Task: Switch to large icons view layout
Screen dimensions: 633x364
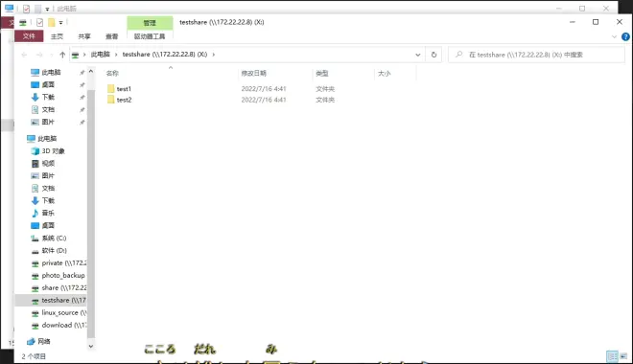Action: click(x=623, y=356)
